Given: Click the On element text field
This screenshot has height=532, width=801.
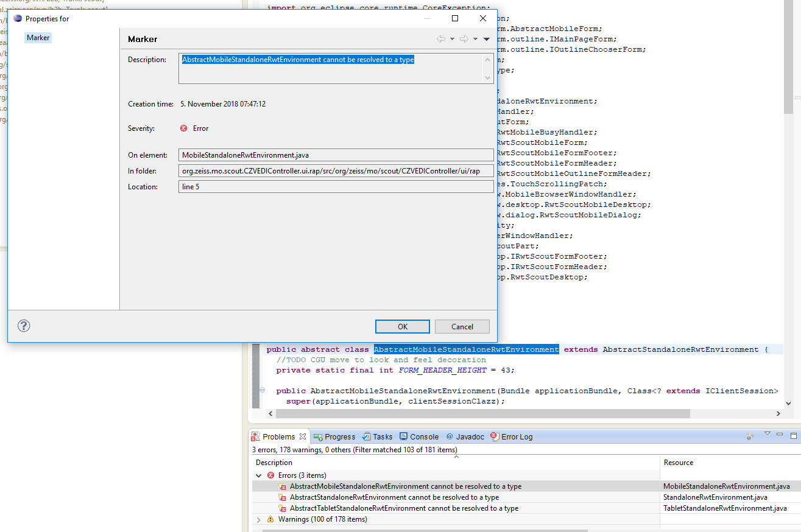Looking at the screenshot, I should click(336, 155).
